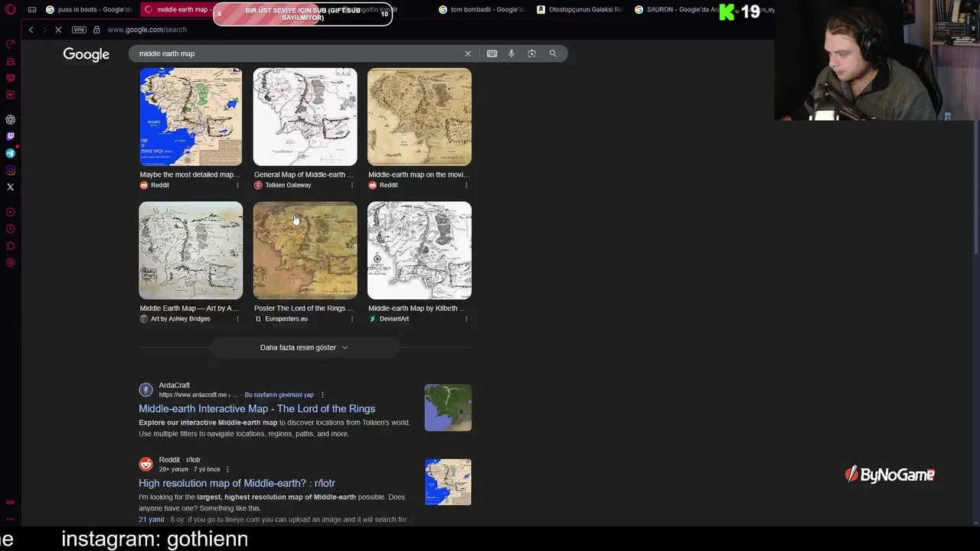The image size is (980, 551).
Task: Open Telegram from the sidebar
Action: pyautogui.click(x=11, y=154)
